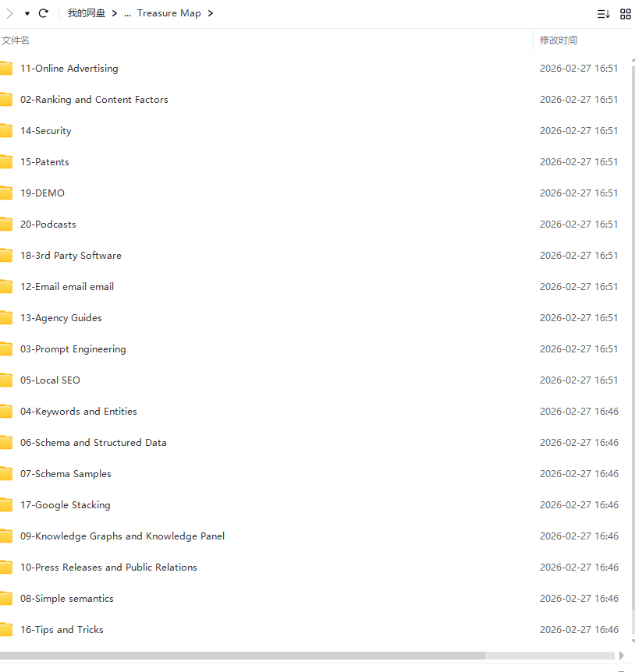Viewport: 635px width, 672px height.
Task: Open the 17-Google Stacking folder
Action: tap(66, 505)
